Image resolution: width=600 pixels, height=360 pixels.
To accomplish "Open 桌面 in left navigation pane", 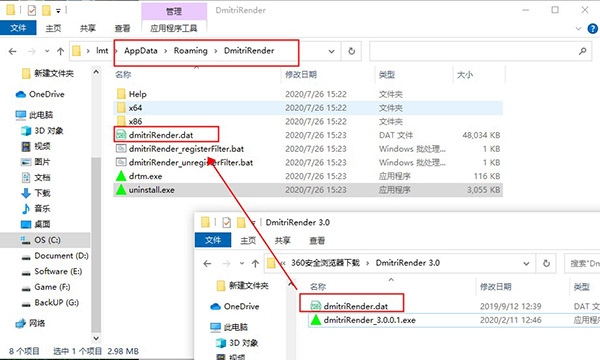I will 42,224.
